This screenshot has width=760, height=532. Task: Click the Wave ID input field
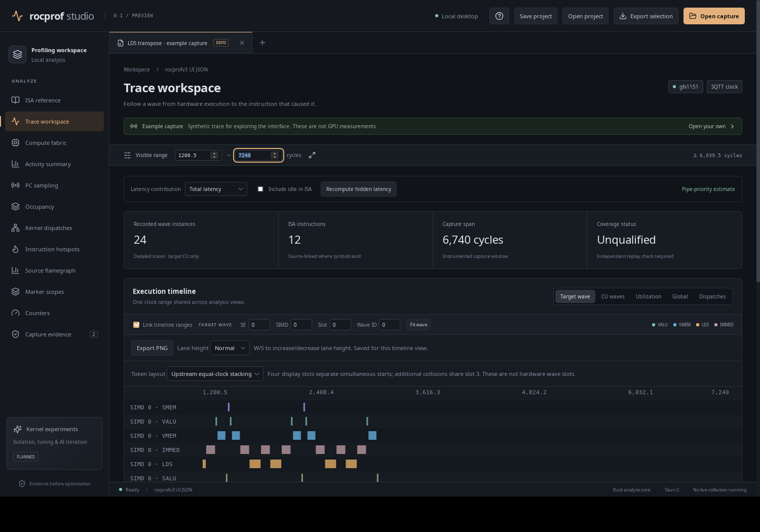[x=390, y=325]
